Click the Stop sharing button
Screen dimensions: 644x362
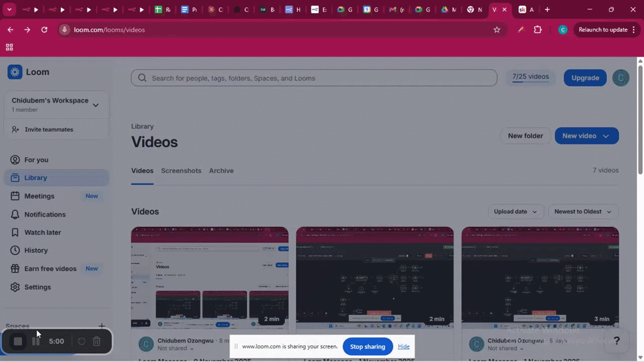(367, 346)
